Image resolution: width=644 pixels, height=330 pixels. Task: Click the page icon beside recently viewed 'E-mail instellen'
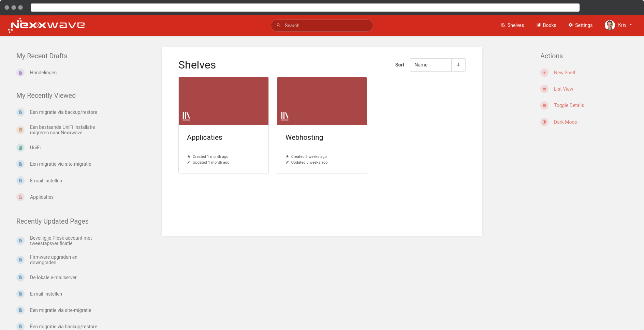pyautogui.click(x=20, y=181)
